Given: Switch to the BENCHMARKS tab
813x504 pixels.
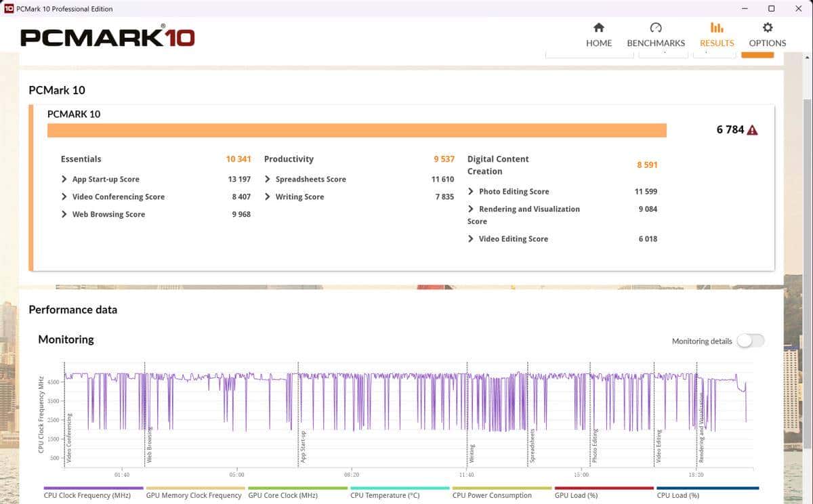Looking at the screenshot, I should tap(656, 43).
